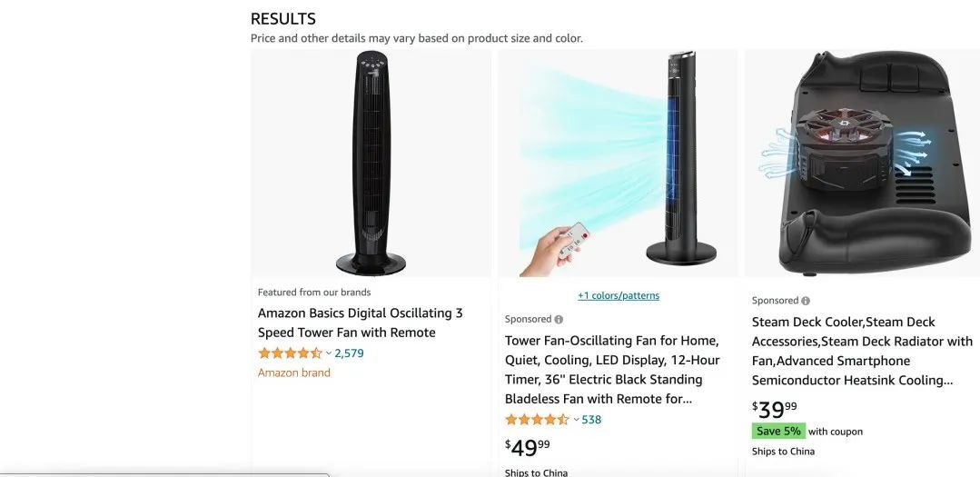Open Amazon Basics Digital Oscillating Tower Fan title
This screenshot has width=980, height=477.
360,323
